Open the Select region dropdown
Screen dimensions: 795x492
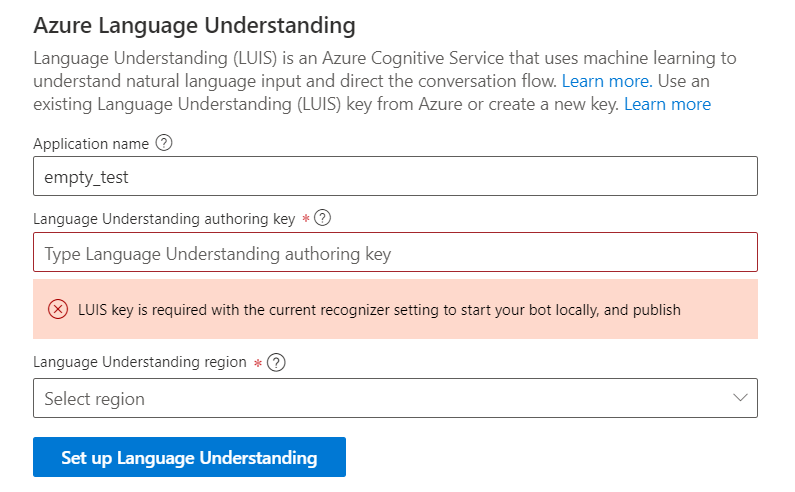(395, 398)
